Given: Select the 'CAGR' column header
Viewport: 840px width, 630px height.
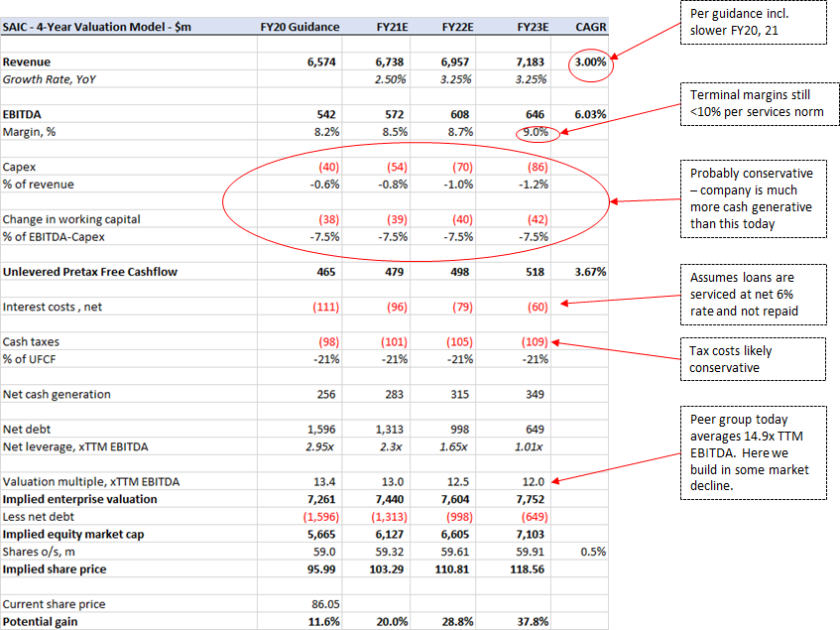Looking at the screenshot, I should pyautogui.click(x=591, y=27).
